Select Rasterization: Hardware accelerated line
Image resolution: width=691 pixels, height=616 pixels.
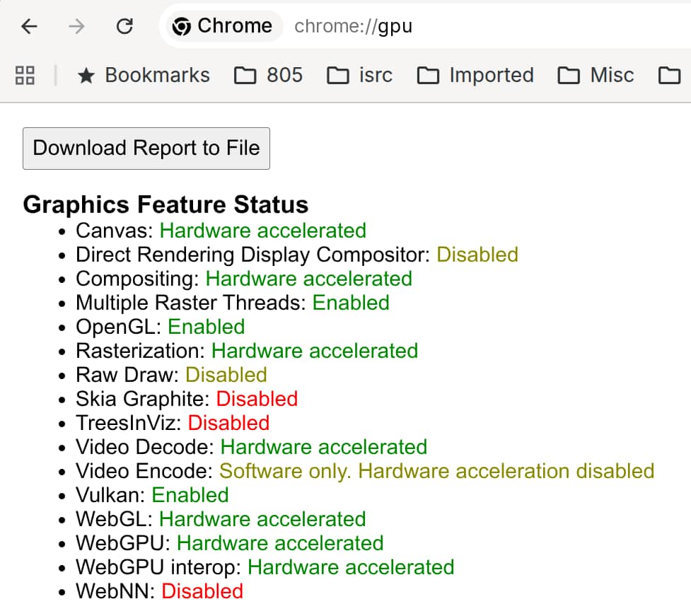(247, 351)
